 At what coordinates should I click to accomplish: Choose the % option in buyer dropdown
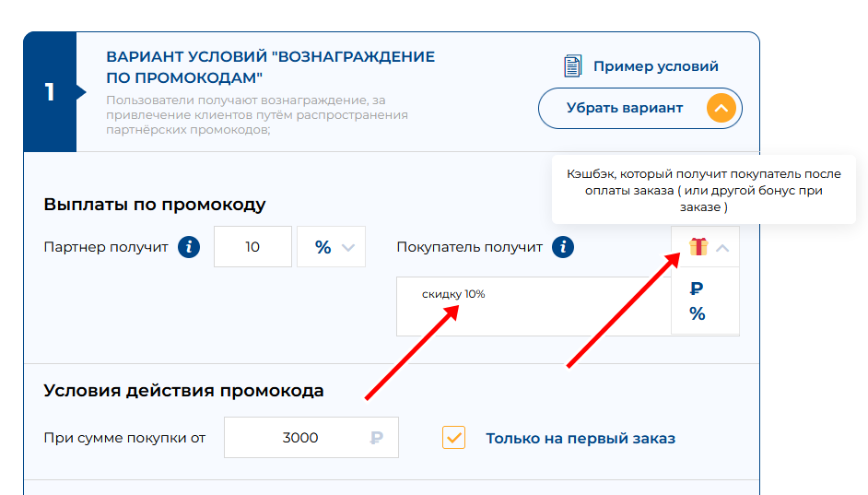tap(698, 314)
